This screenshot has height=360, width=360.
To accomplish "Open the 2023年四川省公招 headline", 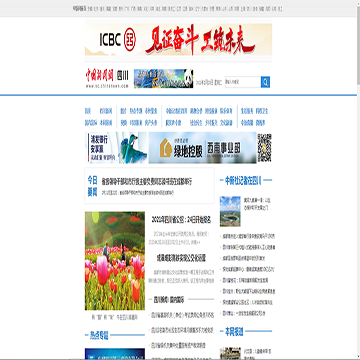I will (x=181, y=220).
